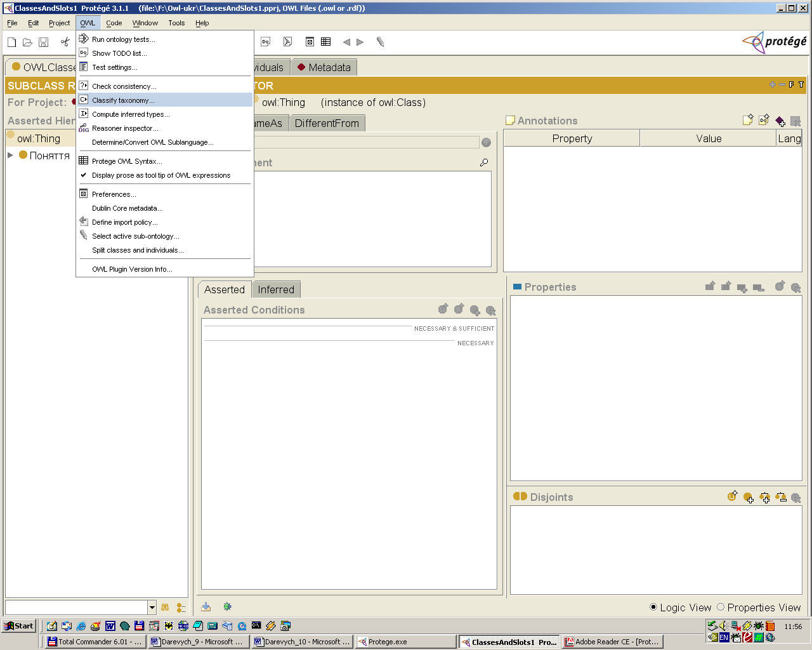Image resolution: width=812 pixels, height=650 pixels.
Task: Click the Preferences toolbar icon
Action: coord(310,42)
